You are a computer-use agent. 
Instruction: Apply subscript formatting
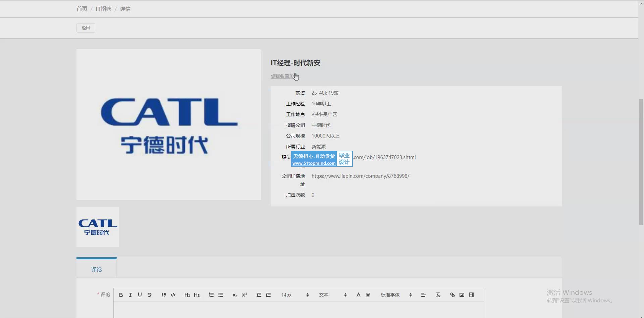(x=235, y=295)
